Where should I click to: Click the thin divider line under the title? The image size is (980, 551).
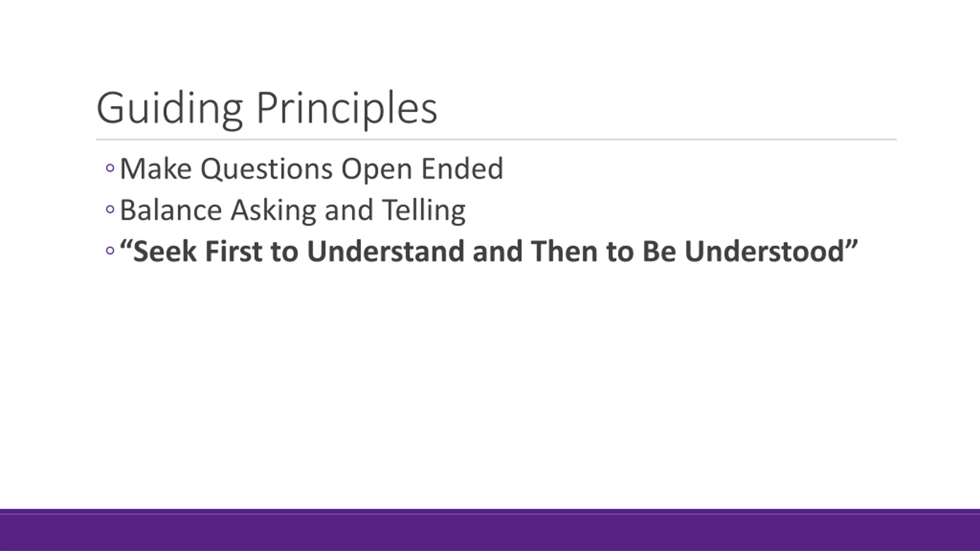(496, 140)
